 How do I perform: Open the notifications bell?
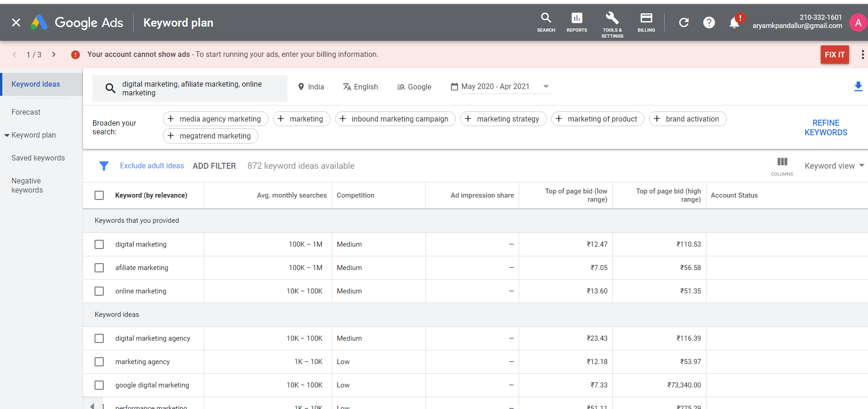tap(734, 23)
